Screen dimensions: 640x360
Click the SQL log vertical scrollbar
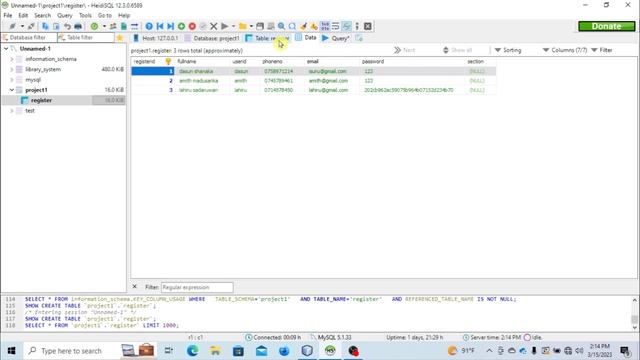[635, 313]
